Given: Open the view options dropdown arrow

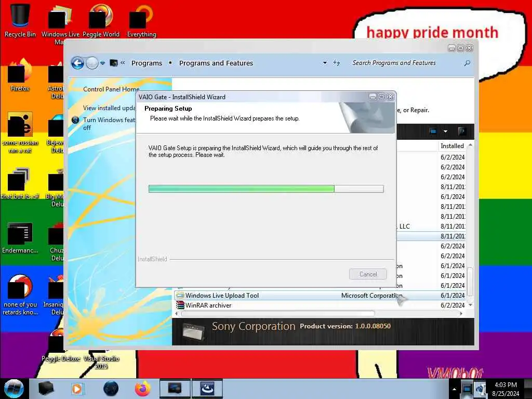Looking at the screenshot, I should coord(445,131).
